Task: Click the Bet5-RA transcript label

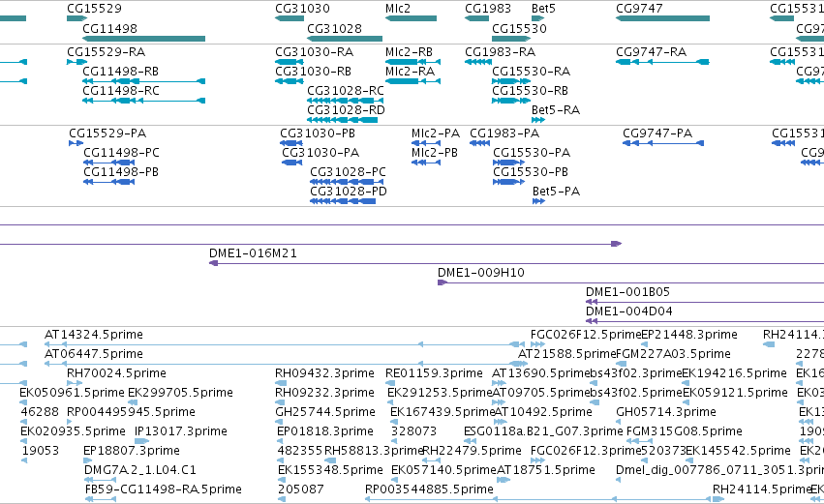Action: (556, 110)
